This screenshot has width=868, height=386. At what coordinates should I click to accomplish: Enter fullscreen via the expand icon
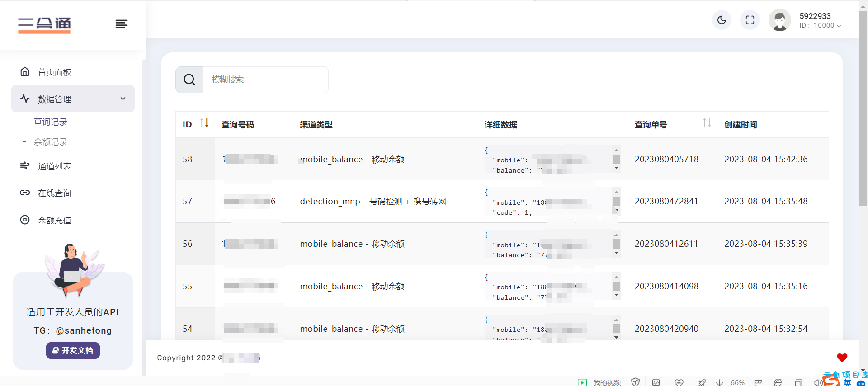[x=750, y=20]
